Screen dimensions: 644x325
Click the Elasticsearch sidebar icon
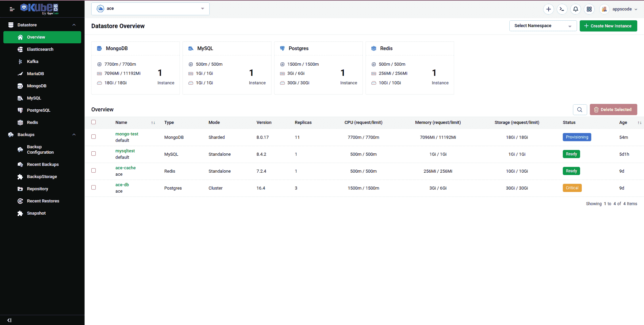[20, 49]
